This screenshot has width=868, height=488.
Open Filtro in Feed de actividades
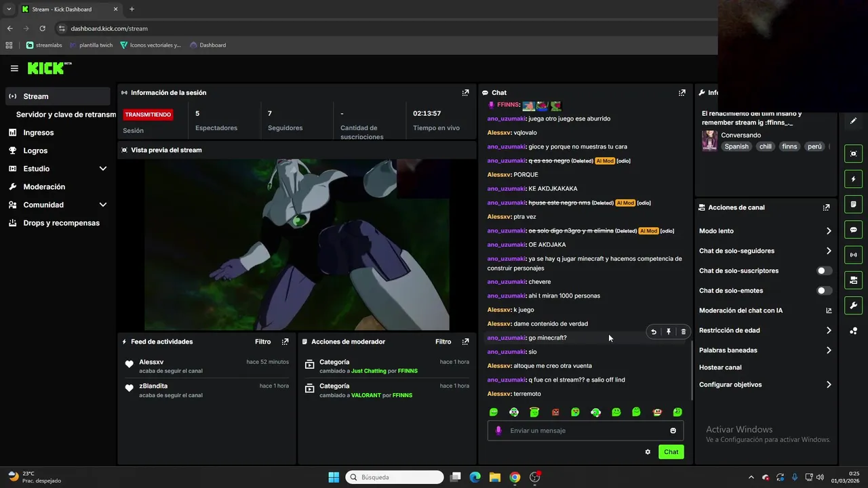click(x=262, y=342)
